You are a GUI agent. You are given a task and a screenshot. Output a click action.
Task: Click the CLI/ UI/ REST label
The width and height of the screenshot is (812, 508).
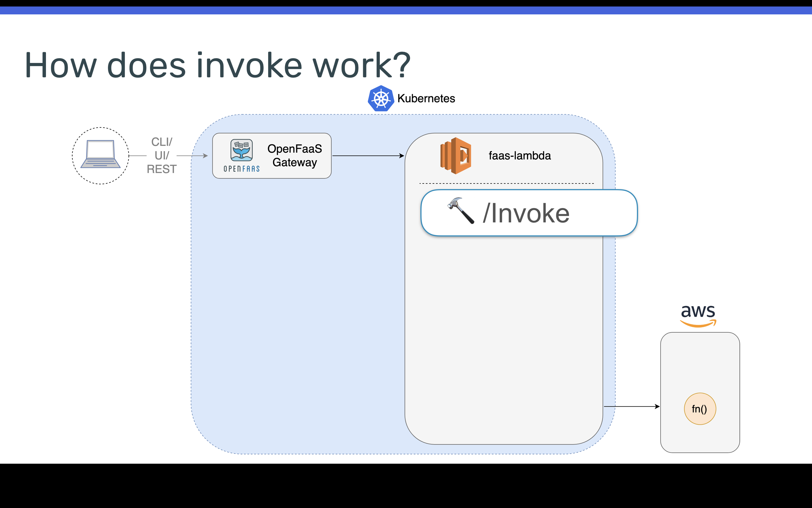point(162,156)
